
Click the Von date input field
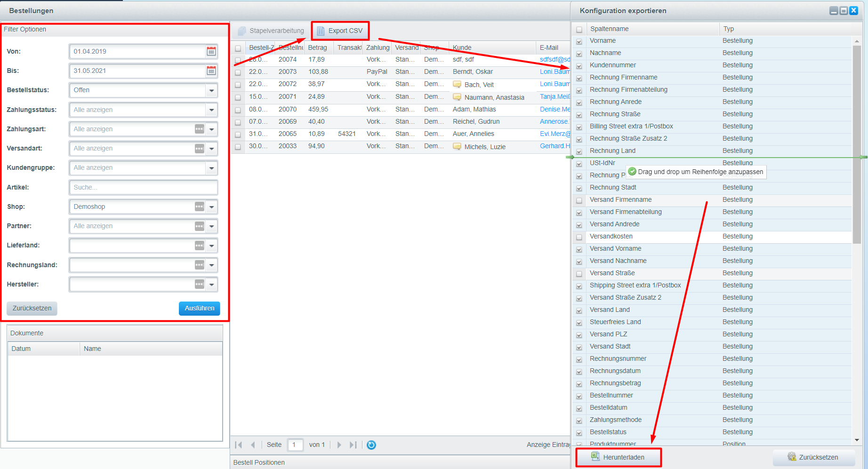coord(137,51)
